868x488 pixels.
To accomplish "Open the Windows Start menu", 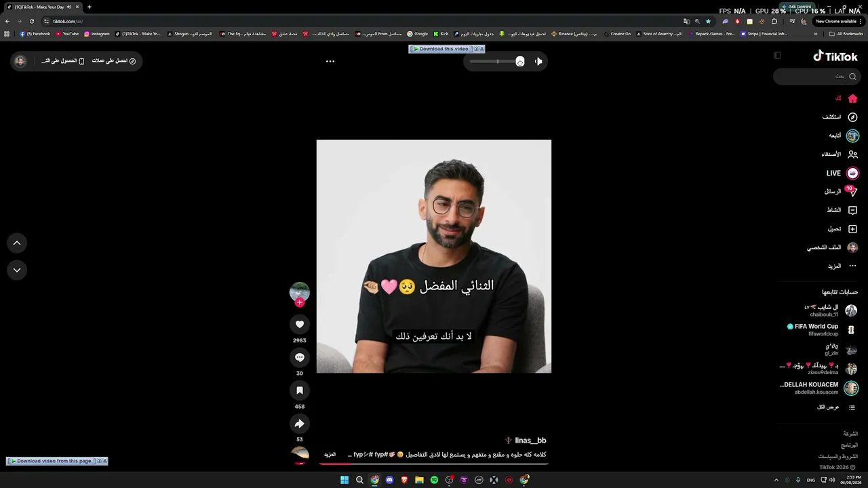I will (344, 480).
